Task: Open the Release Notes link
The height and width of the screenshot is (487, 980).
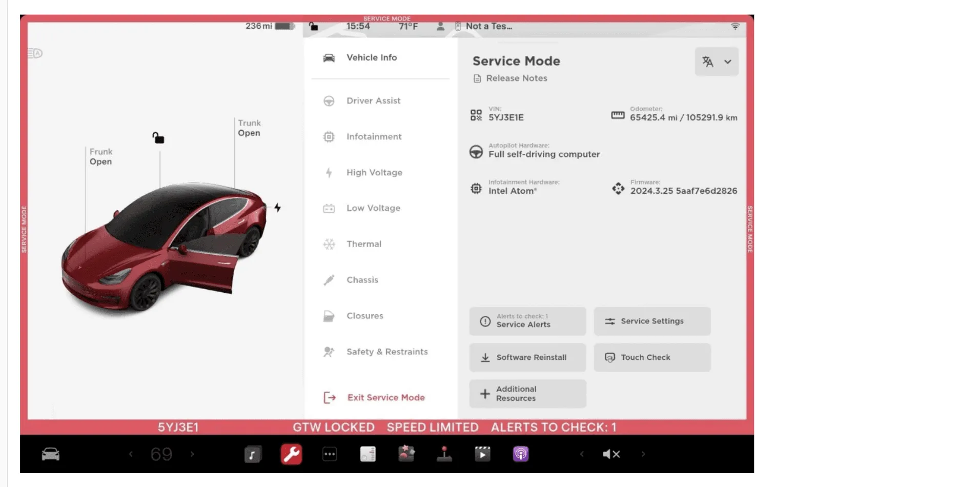Action: pyautogui.click(x=510, y=78)
